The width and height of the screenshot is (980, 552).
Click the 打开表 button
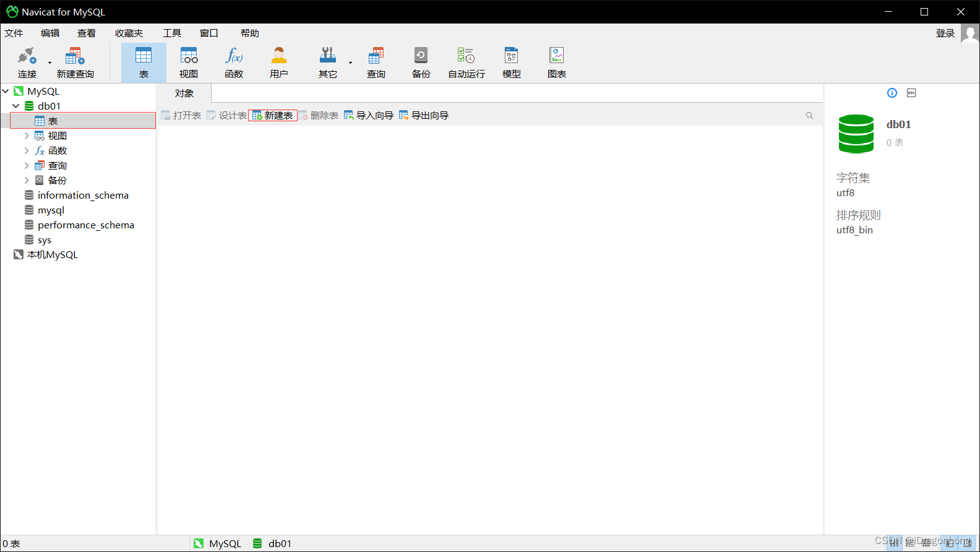pos(181,116)
